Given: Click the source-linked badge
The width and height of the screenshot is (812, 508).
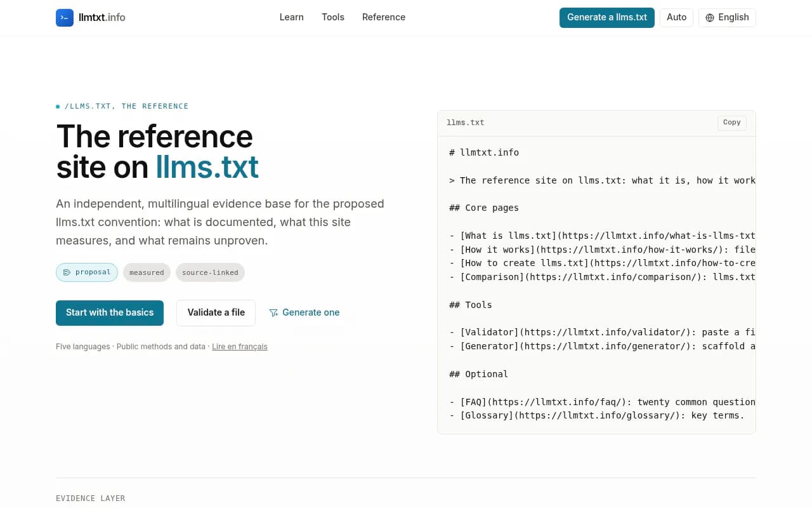Looking at the screenshot, I should point(210,272).
